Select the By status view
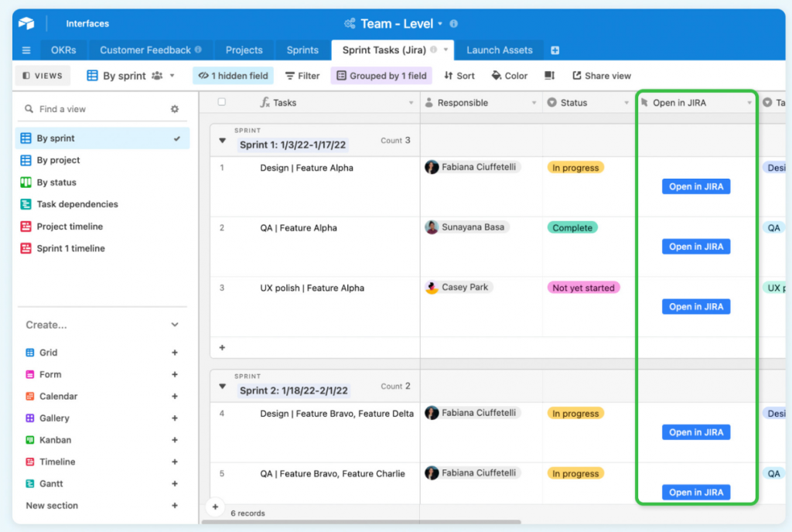The image size is (792, 532). coord(103,182)
